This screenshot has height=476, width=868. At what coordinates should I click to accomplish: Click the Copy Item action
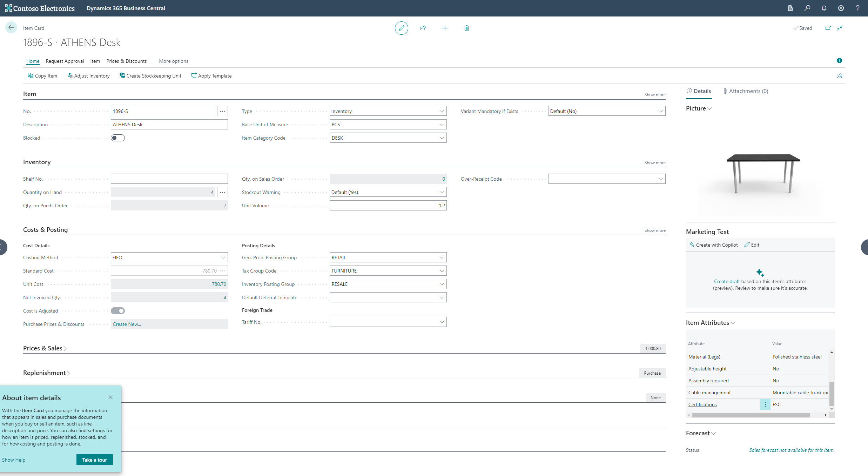point(42,76)
